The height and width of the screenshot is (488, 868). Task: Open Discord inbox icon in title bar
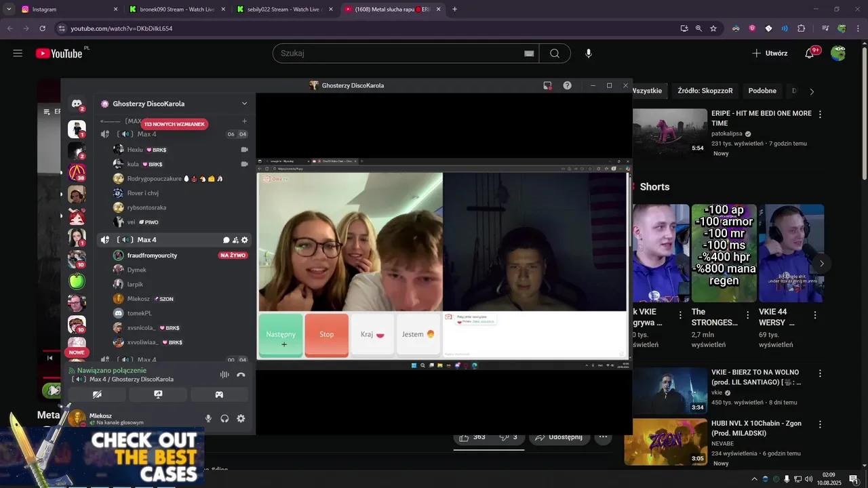tap(547, 85)
